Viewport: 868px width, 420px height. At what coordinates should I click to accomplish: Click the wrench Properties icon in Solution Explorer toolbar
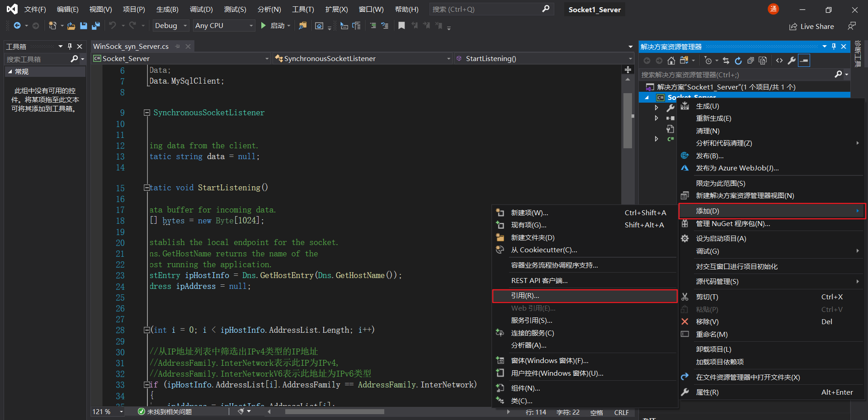pyautogui.click(x=792, y=61)
